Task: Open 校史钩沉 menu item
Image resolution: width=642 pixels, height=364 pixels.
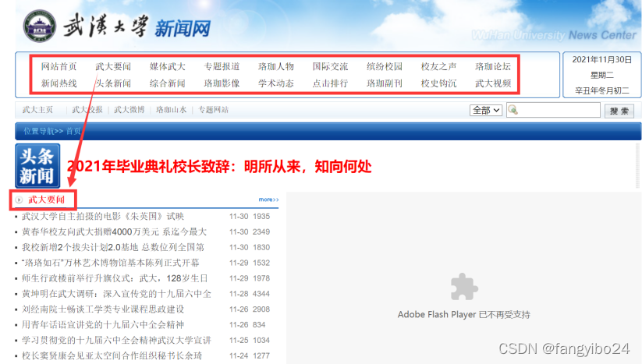Action: coord(439,83)
